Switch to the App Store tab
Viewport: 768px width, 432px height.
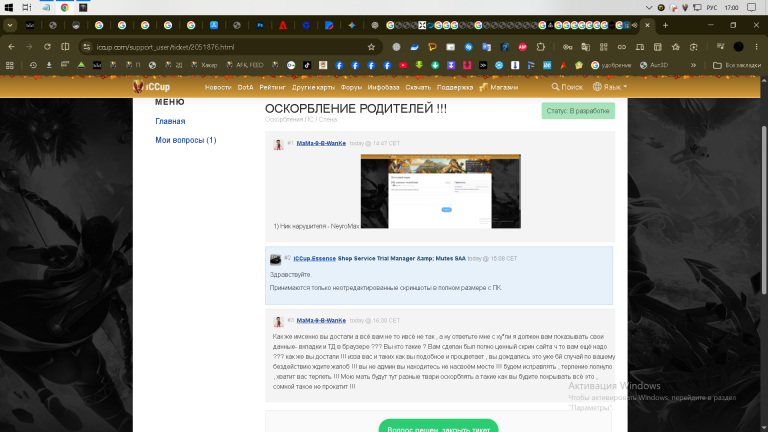214,25
